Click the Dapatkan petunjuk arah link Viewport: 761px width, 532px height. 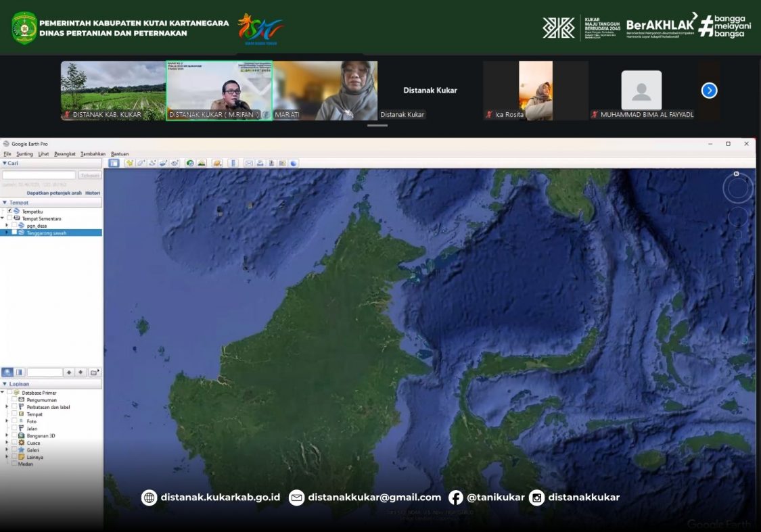(54, 193)
